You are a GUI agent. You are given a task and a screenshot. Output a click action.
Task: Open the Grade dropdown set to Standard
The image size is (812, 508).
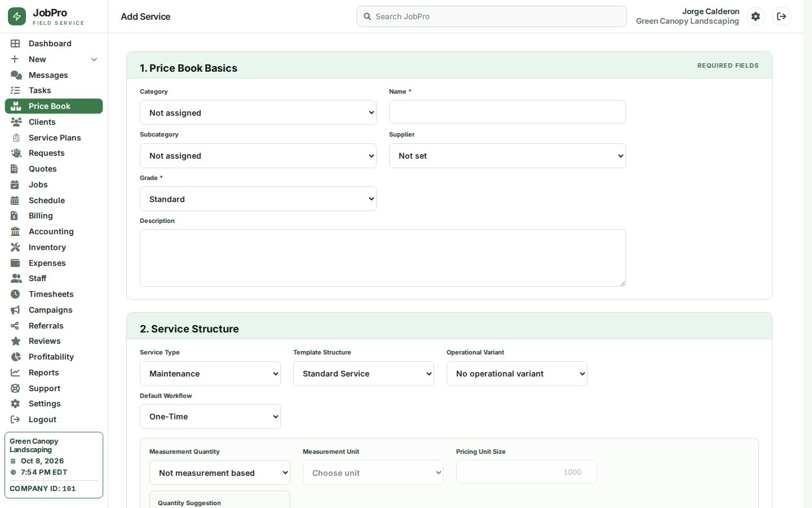pyautogui.click(x=258, y=199)
